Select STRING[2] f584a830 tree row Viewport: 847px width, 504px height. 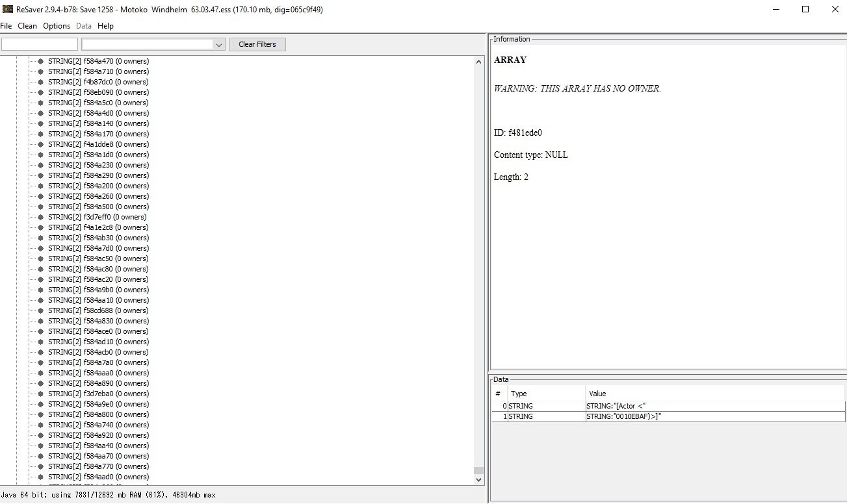(x=98, y=321)
